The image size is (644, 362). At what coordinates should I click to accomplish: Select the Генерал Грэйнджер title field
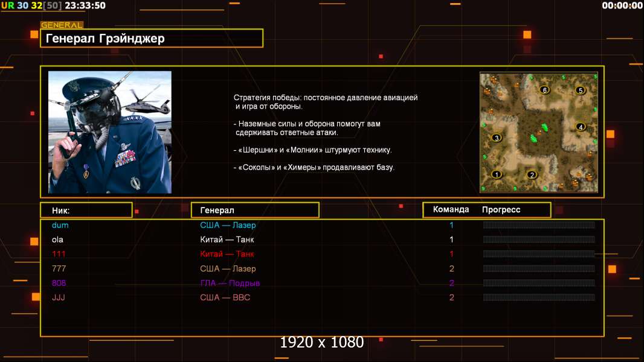coord(151,39)
